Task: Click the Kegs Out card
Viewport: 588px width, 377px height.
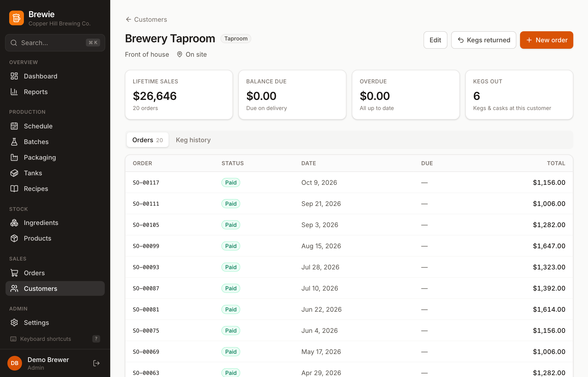Action: [x=519, y=95]
